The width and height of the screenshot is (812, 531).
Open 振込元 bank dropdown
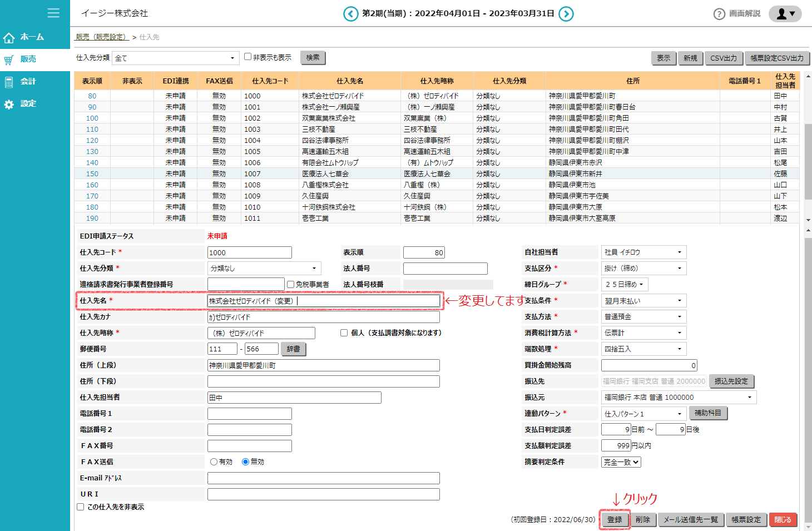click(679, 397)
